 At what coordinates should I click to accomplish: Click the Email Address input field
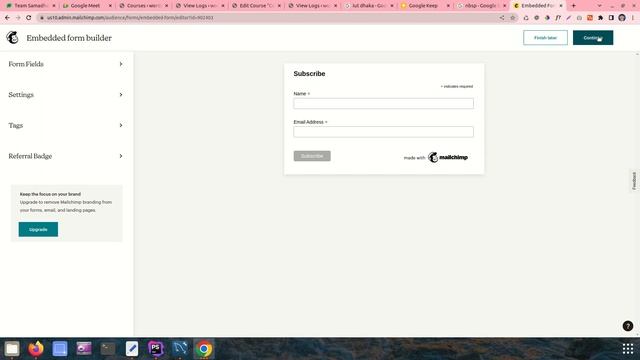click(383, 132)
